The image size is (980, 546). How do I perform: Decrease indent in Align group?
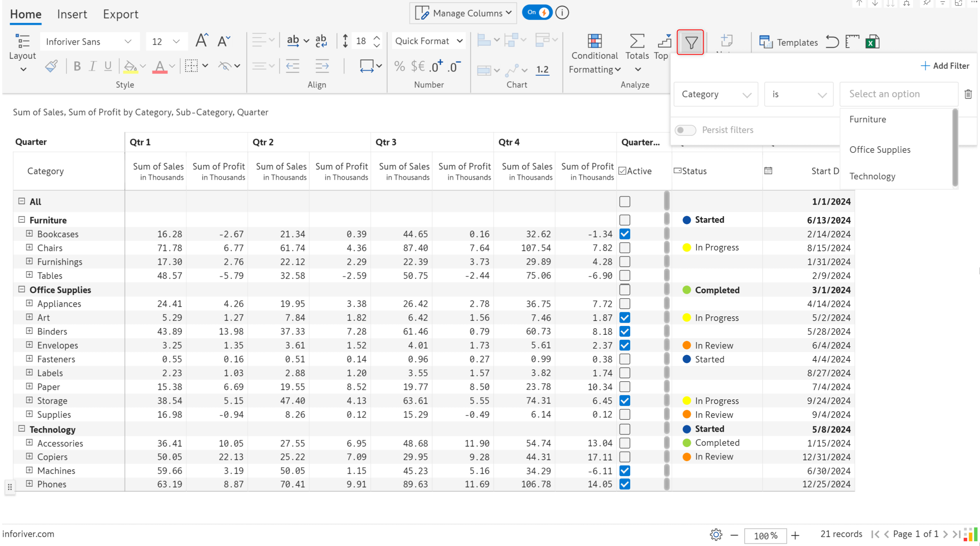(x=293, y=66)
